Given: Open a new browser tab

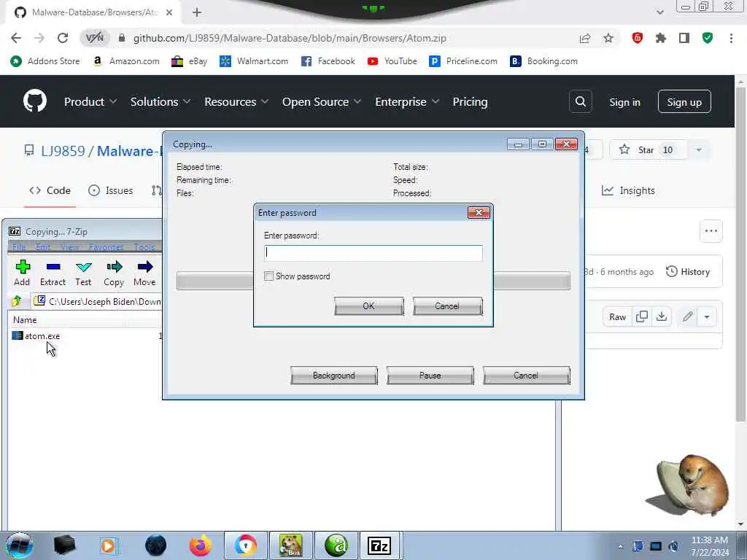Looking at the screenshot, I should [197, 12].
